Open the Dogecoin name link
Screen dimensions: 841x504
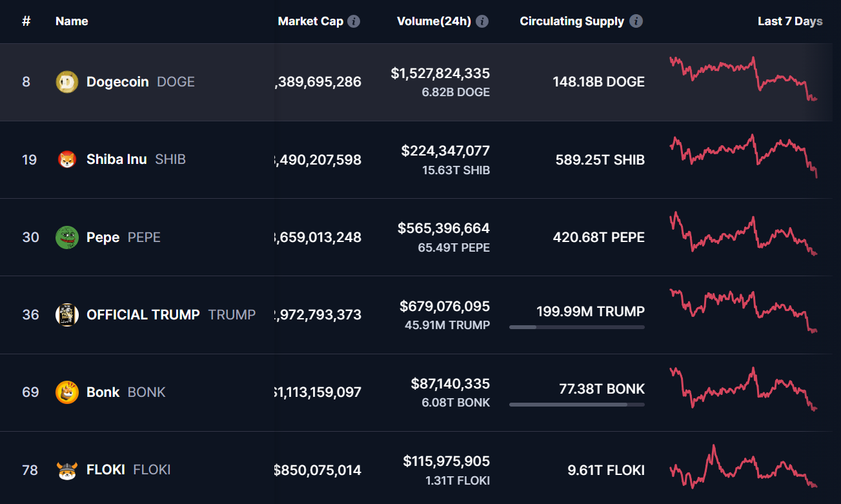(x=117, y=82)
